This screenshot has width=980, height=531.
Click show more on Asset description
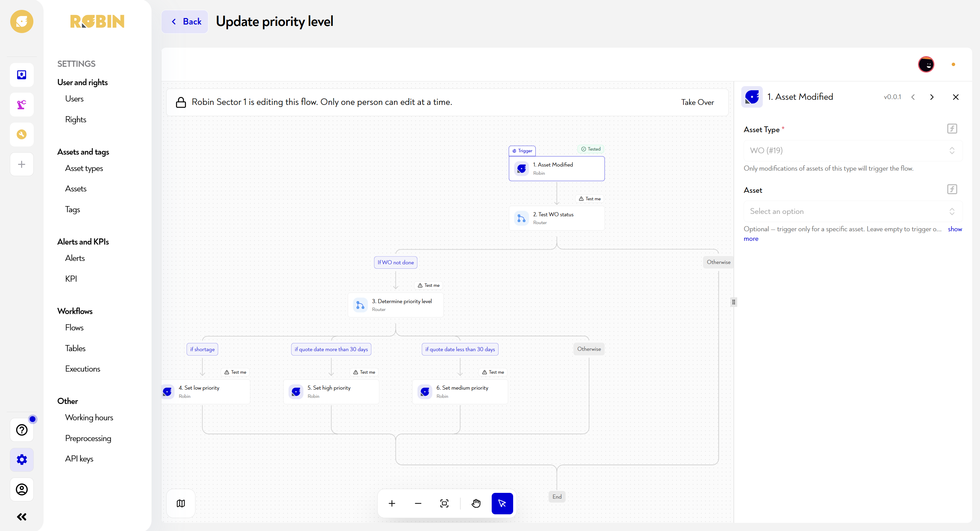point(954,229)
